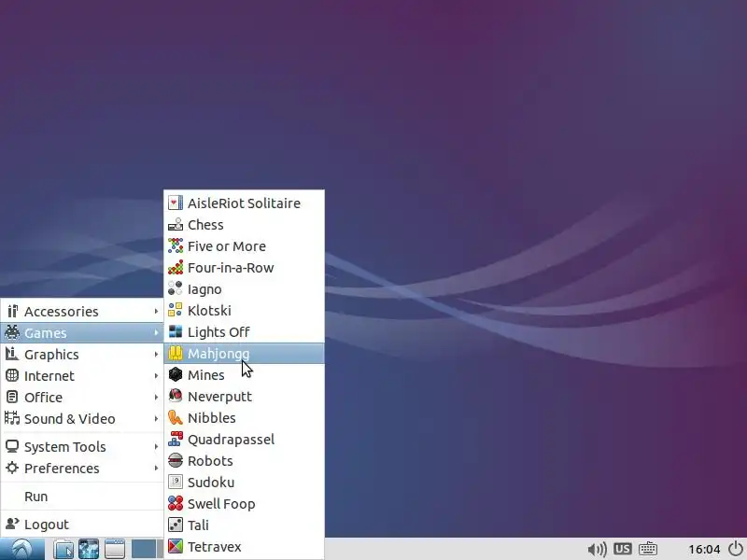Start Five or More game icon
Image resolution: width=747 pixels, height=560 pixels.
(x=176, y=246)
